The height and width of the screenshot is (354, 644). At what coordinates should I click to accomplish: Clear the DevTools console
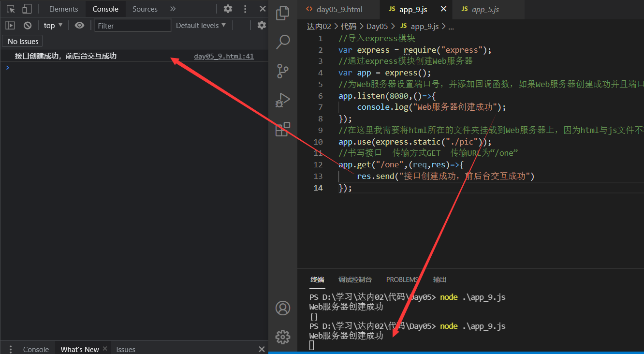27,25
